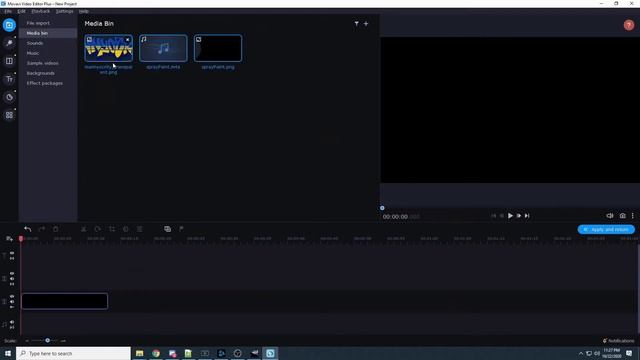Click the Rotate clip icon
Screen dimensions: 640x360
(98, 229)
